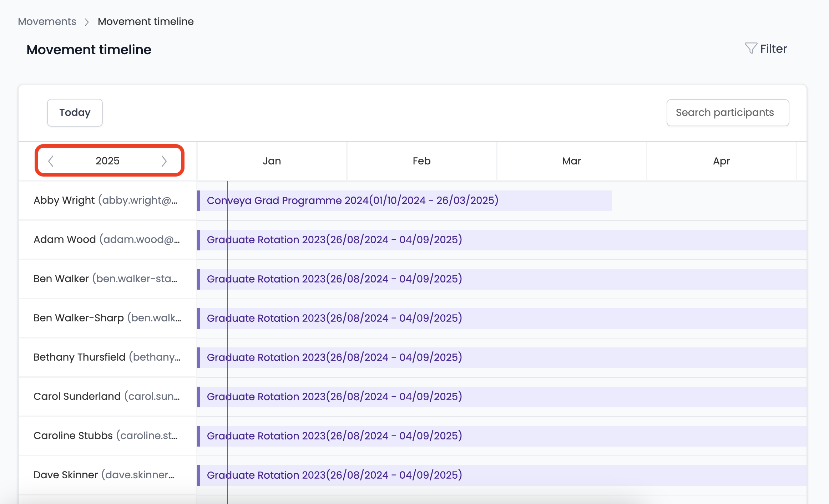The image size is (829, 504).
Task: Open Conveya Grad Programme 2024 timeline bar
Action: [x=404, y=200]
